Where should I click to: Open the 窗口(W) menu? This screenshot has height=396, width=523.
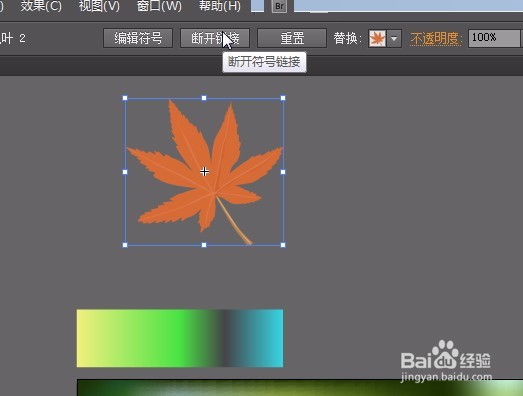pos(159,6)
